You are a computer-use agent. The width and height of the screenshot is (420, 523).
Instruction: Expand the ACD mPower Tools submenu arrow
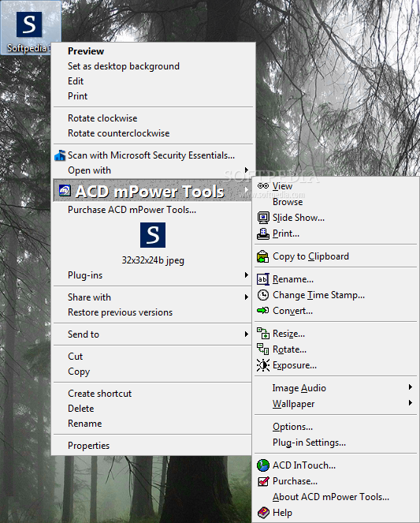coord(247,190)
